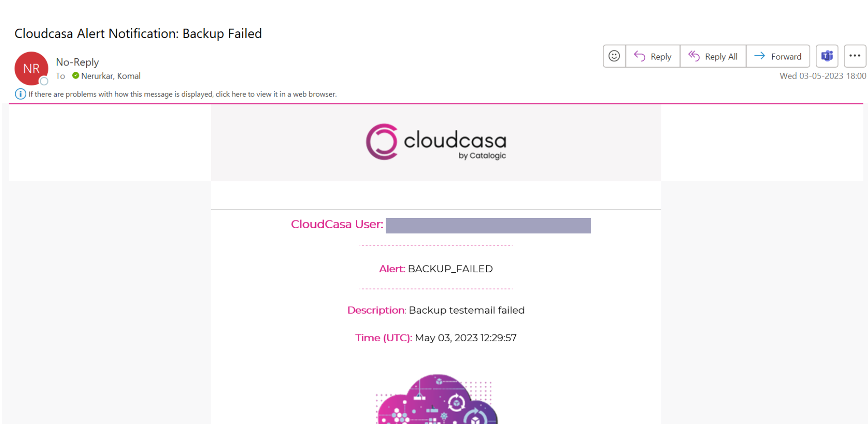
Task: Share to Microsoft Teams icon
Action: (827, 56)
